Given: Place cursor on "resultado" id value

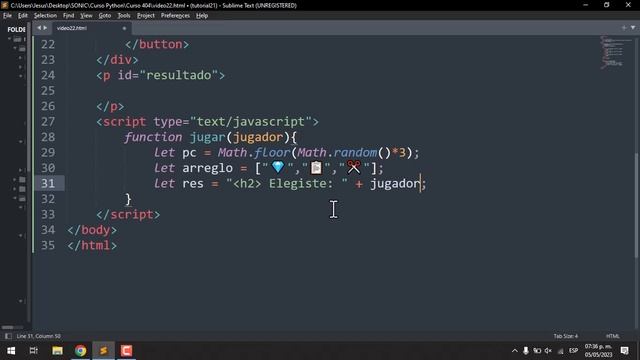Looking at the screenshot, I should tap(178, 75).
